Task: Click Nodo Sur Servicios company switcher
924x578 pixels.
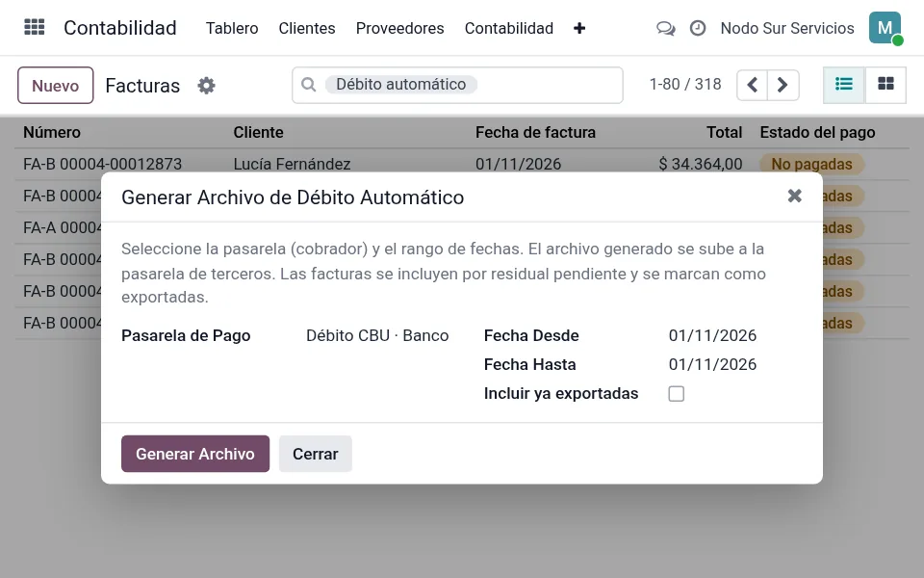Action: 787,28
